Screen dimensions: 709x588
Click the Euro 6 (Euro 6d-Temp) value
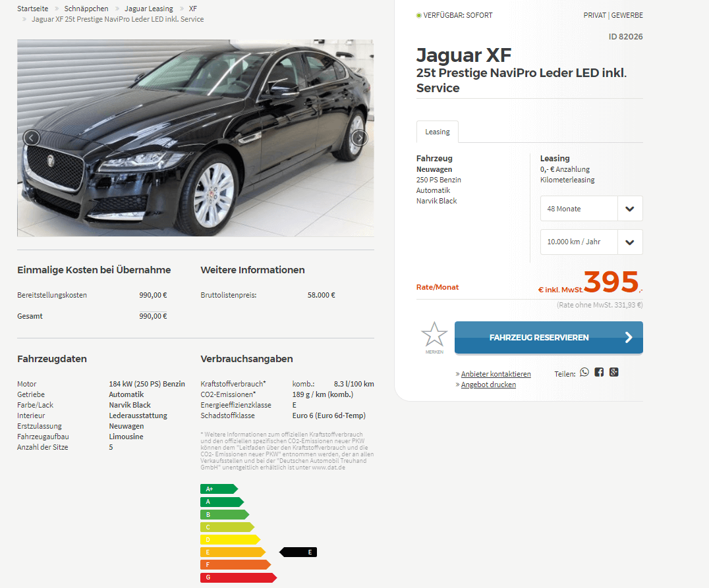[329, 415]
